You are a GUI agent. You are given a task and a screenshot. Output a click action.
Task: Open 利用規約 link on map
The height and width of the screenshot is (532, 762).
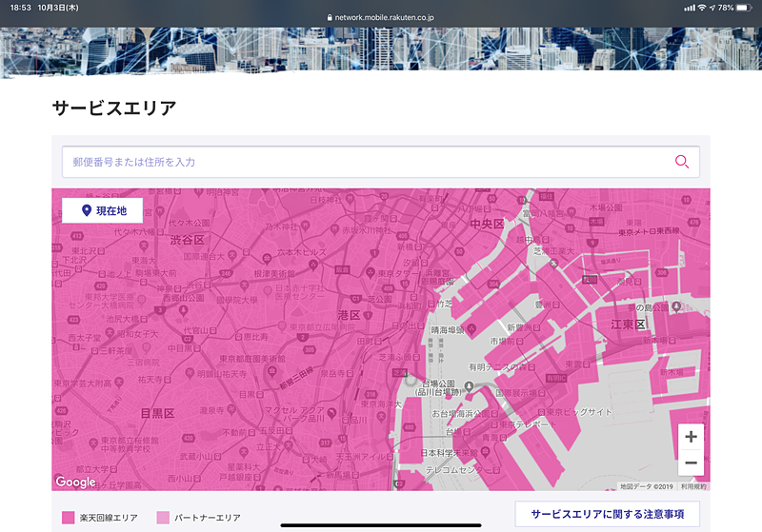click(693, 486)
